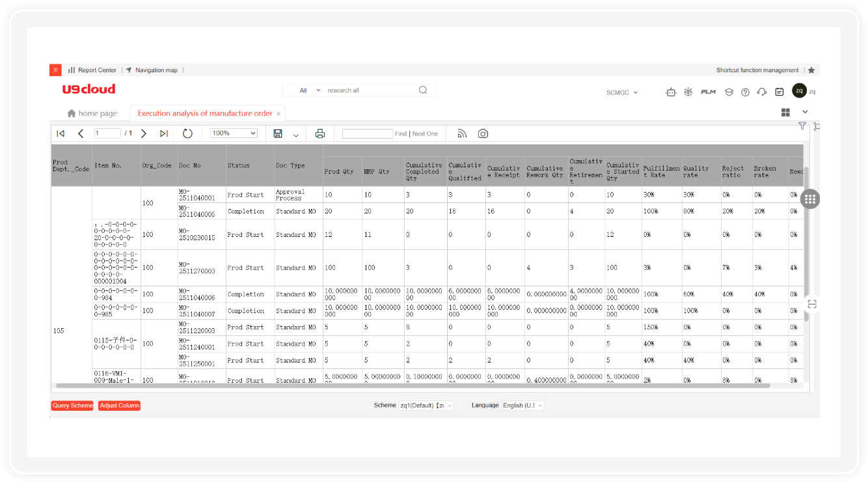Open the robot assistant icon
The width and height of the screenshot is (868, 483).
point(671,92)
